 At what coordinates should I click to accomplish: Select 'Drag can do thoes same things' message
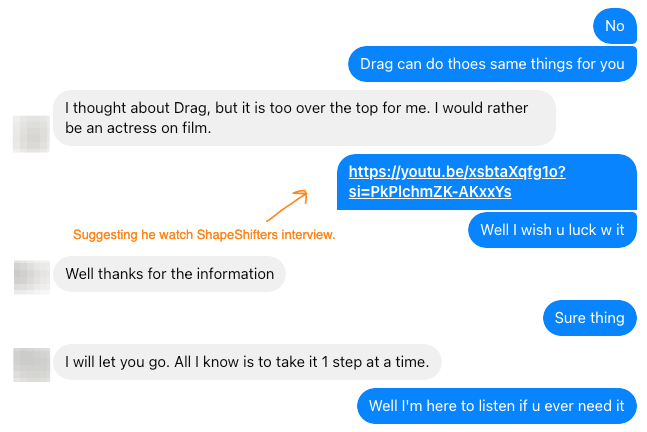[x=492, y=64]
